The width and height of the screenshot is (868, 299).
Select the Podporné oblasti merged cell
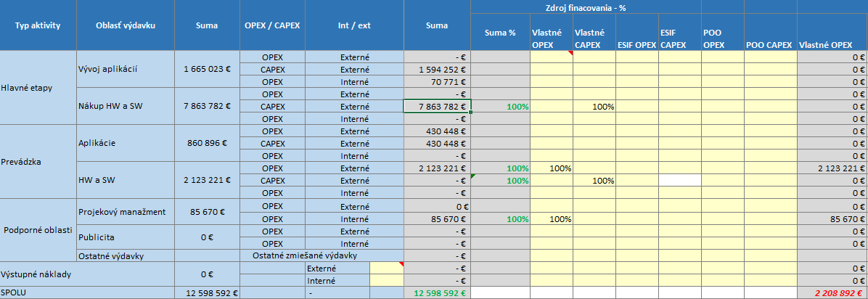click(x=37, y=230)
